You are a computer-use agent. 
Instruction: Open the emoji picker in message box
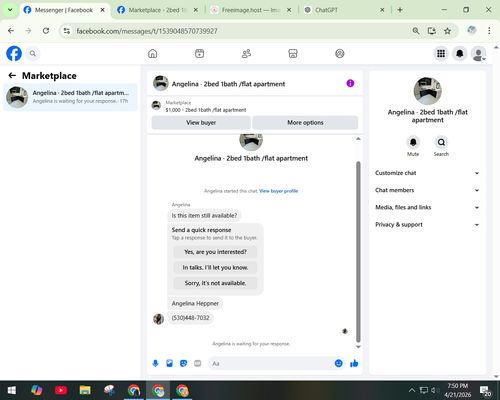pyautogui.click(x=338, y=363)
